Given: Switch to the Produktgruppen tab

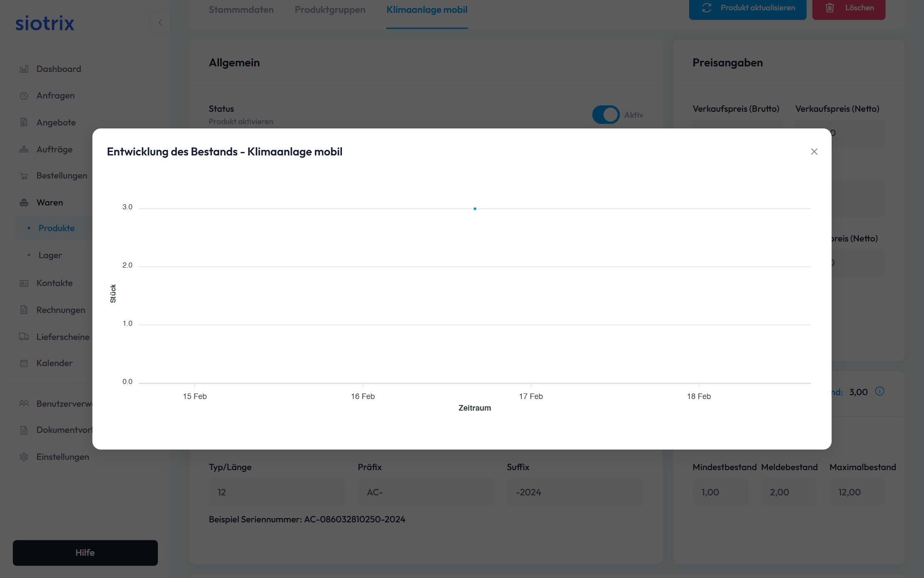Looking at the screenshot, I should click(x=330, y=10).
